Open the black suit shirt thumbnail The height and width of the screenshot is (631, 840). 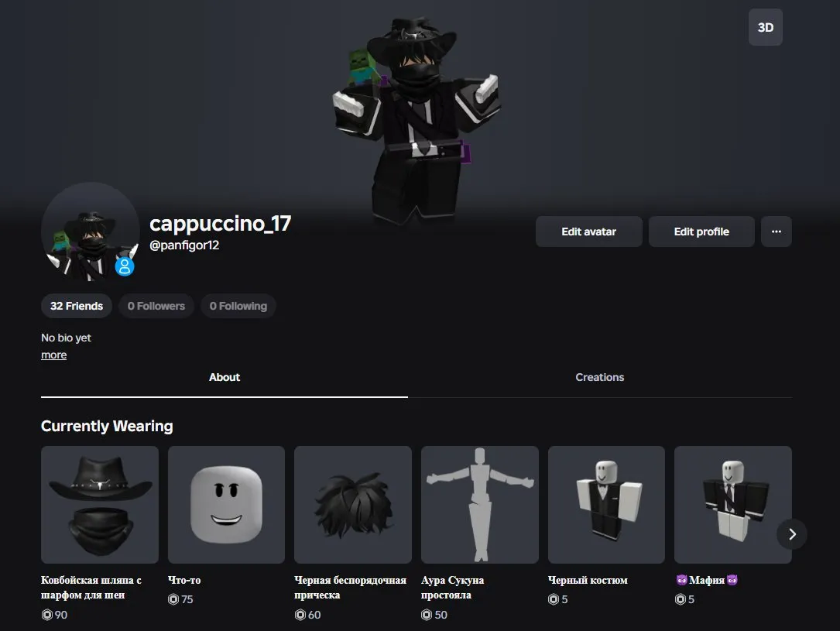(x=606, y=505)
